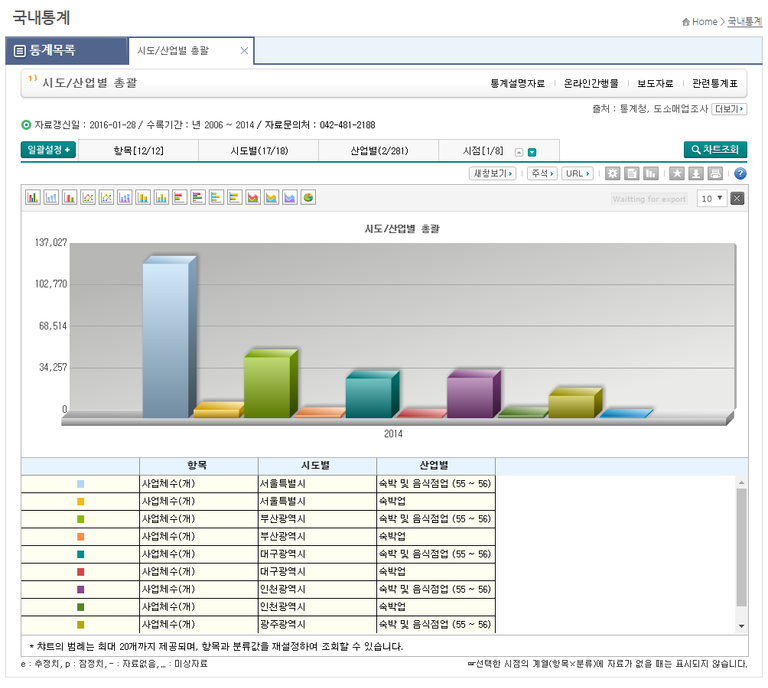Image resolution: width=768 pixels, height=688 pixels.
Task: Click the legend table vertical scrollbar thumb
Action: [x=742, y=547]
